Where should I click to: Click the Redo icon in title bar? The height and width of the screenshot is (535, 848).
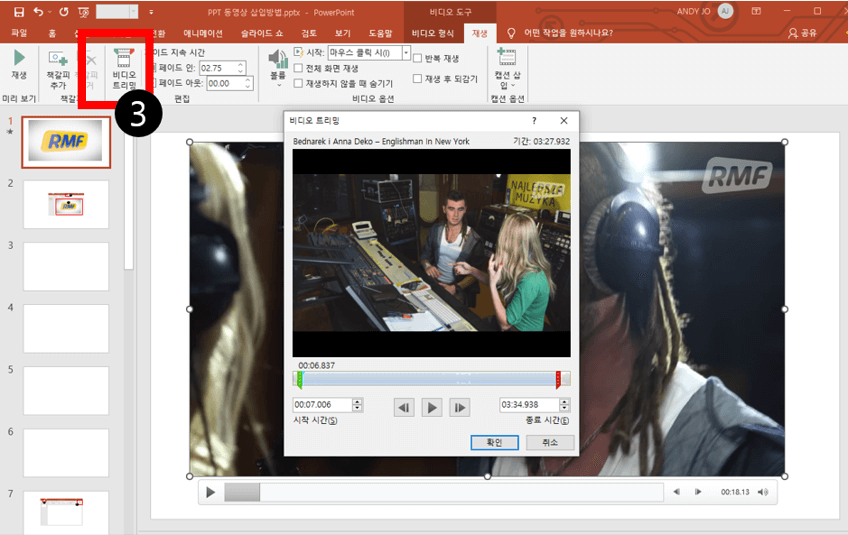click(x=64, y=11)
